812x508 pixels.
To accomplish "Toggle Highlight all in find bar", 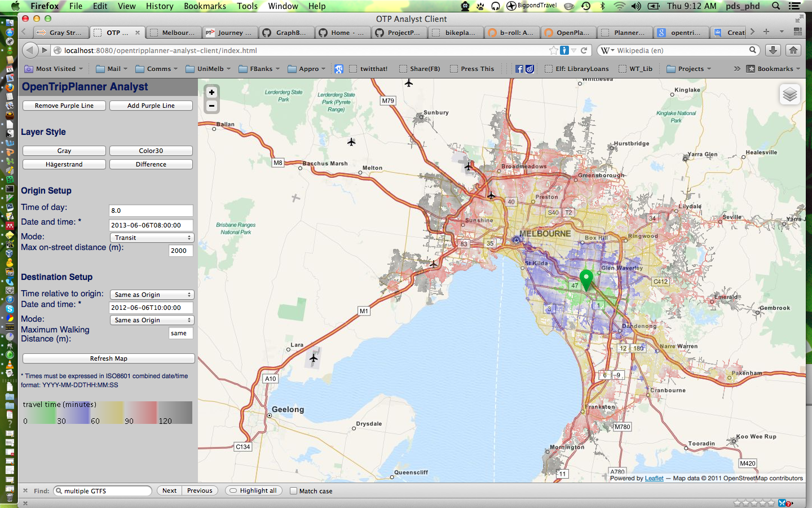I will click(x=253, y=491).
